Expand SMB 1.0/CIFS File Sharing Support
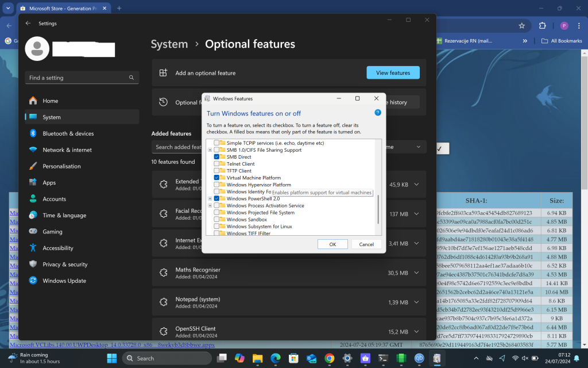Image resolution: width=588 pixels, height=368 pixels. pyautogui.click(x=210, y=150)
